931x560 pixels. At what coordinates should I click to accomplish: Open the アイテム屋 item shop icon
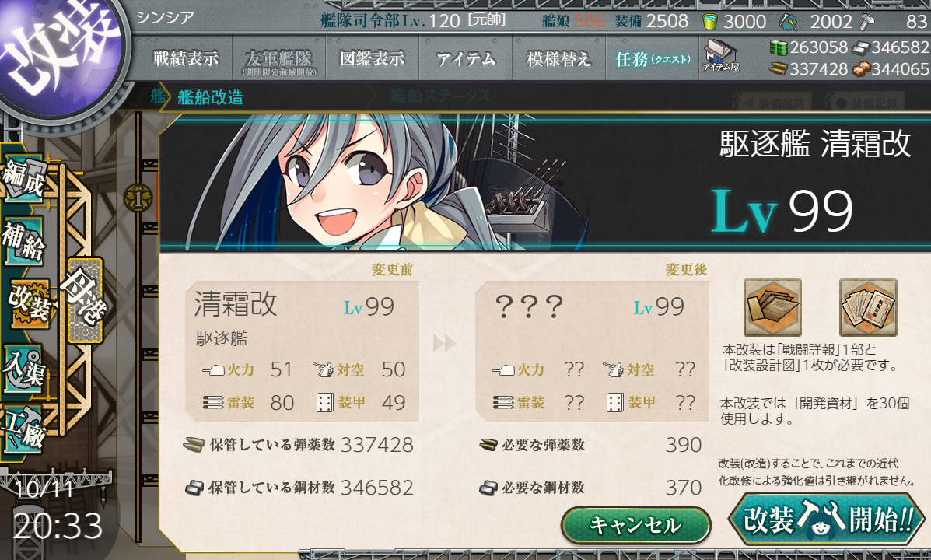(720, 56)
